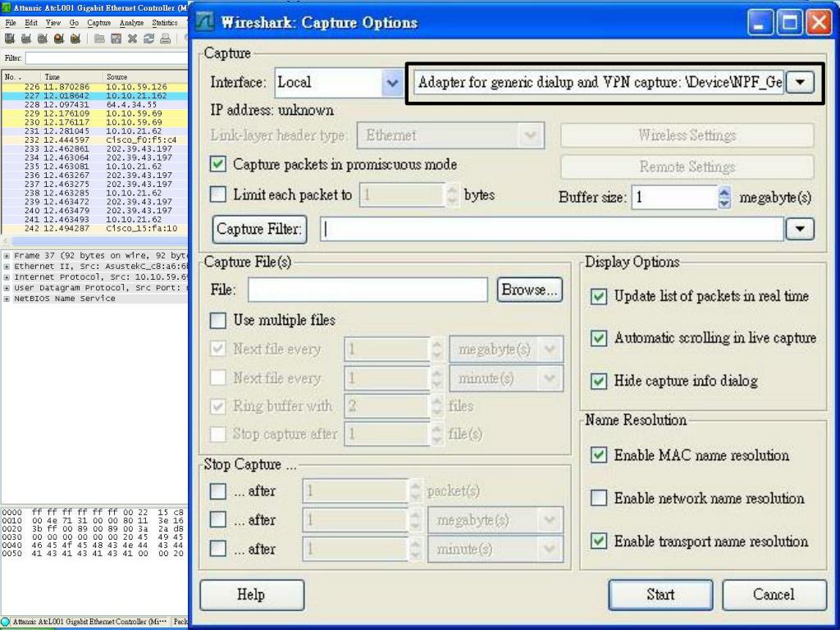Sort the packet list by the No. column header
840x630 pixels.
pos(21,76)
